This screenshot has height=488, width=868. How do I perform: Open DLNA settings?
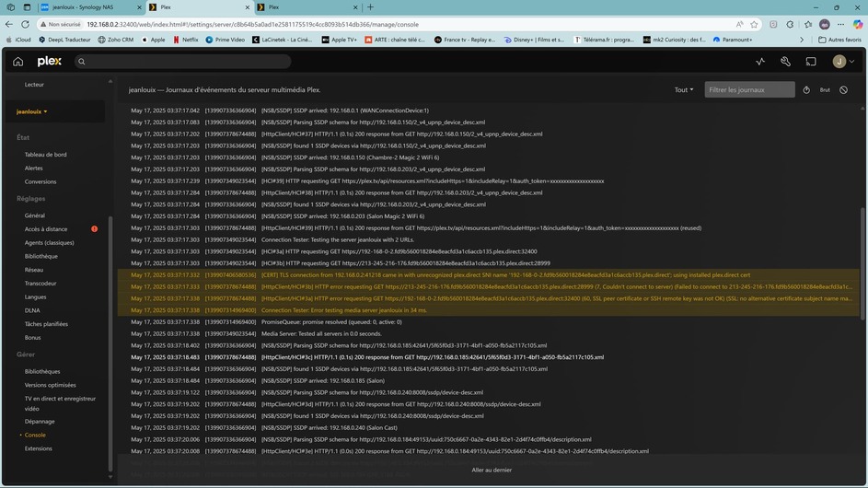pos(32,310)
